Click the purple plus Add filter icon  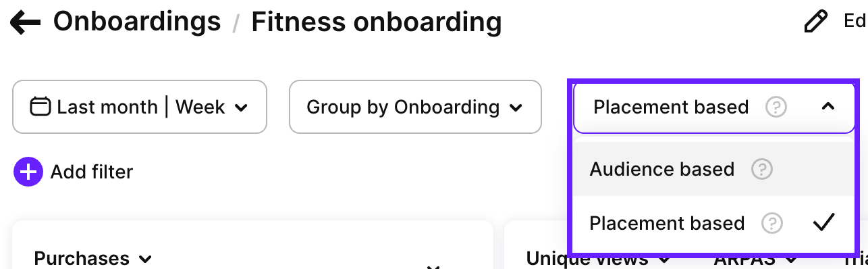tap(28, 172)
